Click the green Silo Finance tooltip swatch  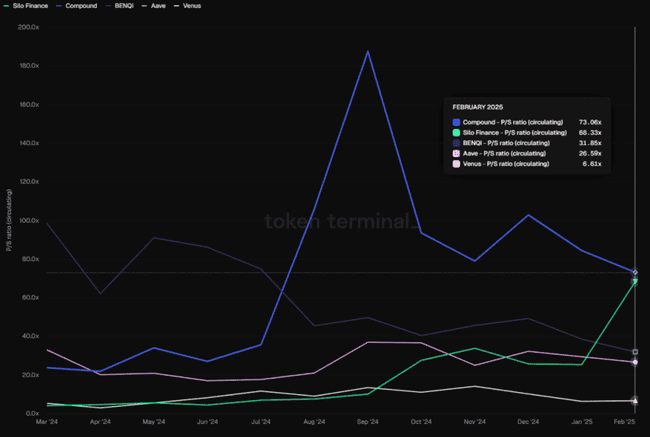point(457,132)
